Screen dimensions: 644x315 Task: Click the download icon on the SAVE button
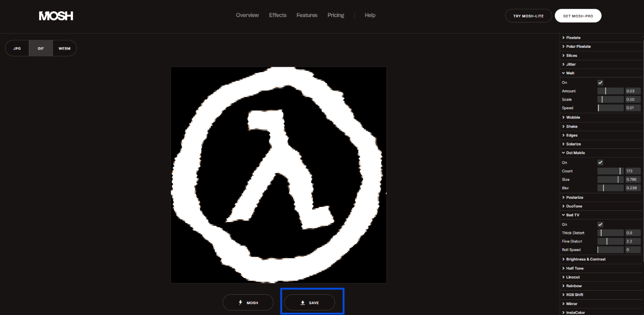pyautogui.click(x=303, y=303)
